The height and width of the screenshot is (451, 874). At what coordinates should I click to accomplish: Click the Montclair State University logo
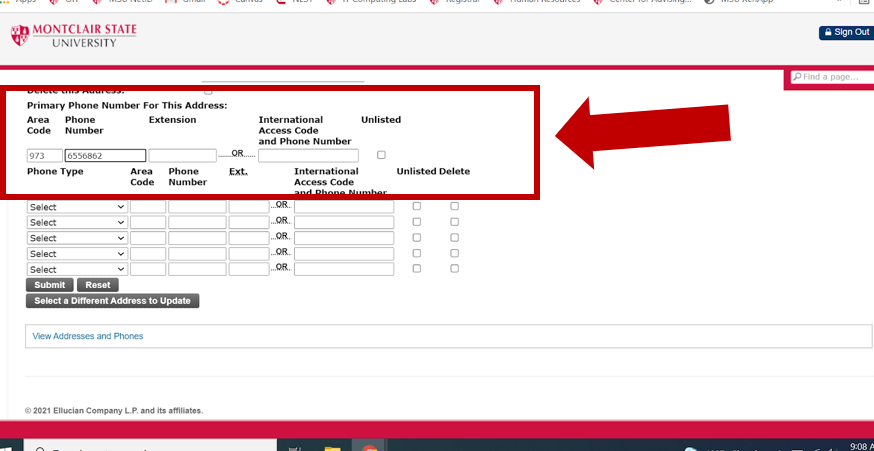pyautogui.click(x=74, y=36)
